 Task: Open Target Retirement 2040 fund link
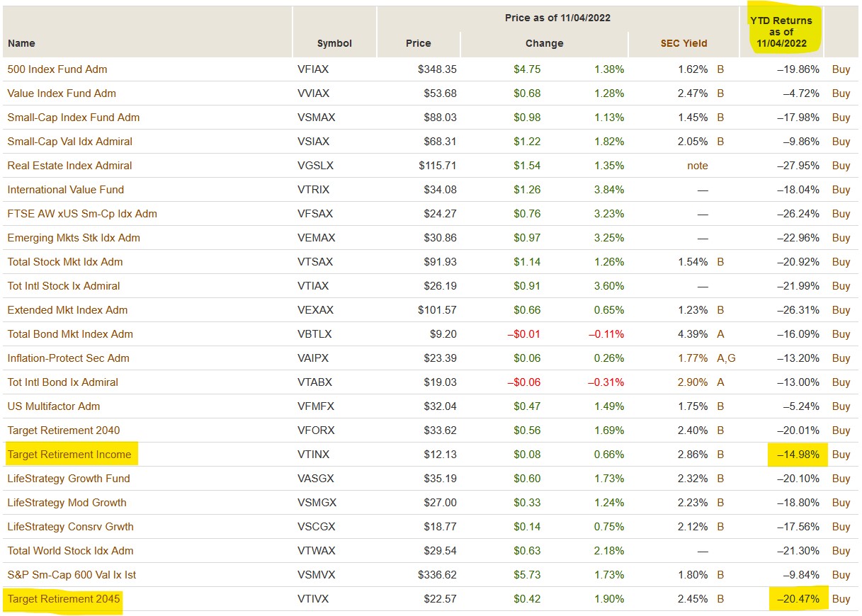64,430
